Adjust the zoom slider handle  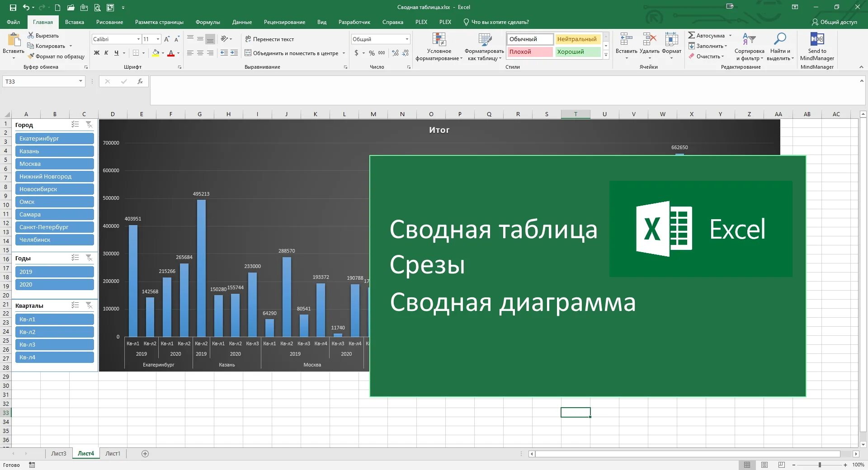point(820,465)
